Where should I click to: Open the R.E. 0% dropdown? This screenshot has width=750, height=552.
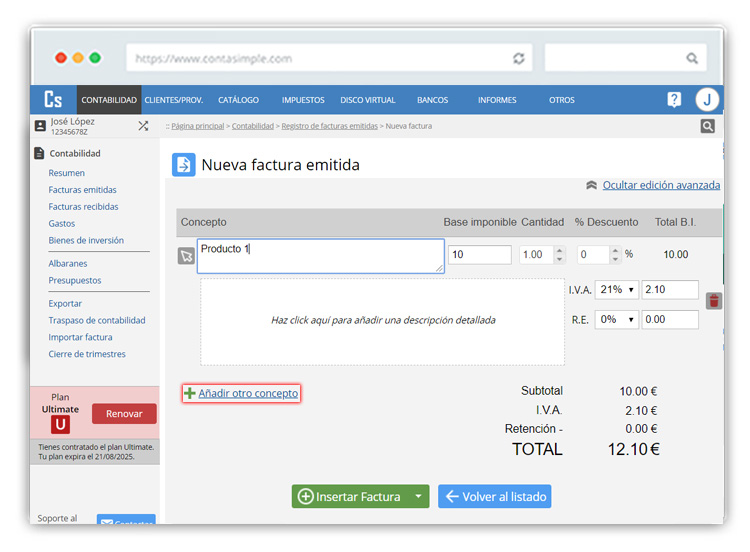[x=617, y=320]
